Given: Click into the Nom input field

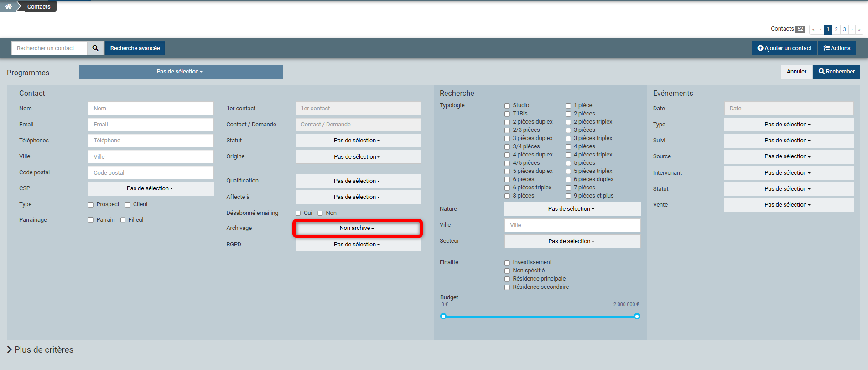Looking at the screenshot, I should [151, 109].
